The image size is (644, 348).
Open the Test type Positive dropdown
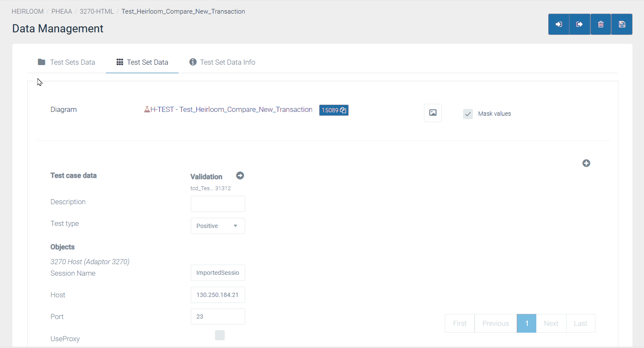pyautogui.click(x=218, y=226)
